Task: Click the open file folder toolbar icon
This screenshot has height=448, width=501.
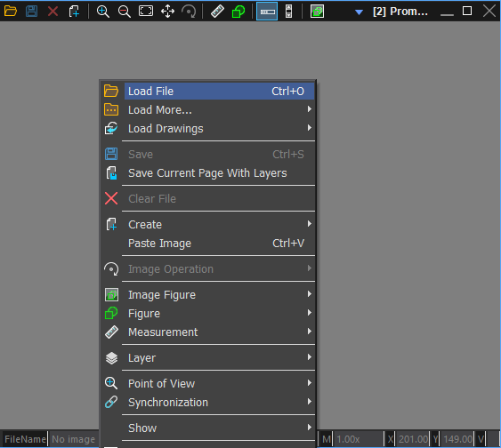Action: coord(10,12)
